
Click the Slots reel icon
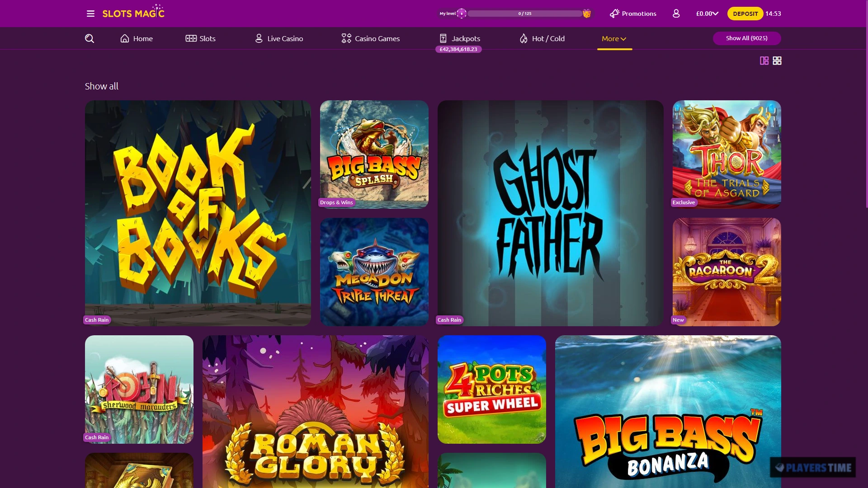(x=191, y=38)
